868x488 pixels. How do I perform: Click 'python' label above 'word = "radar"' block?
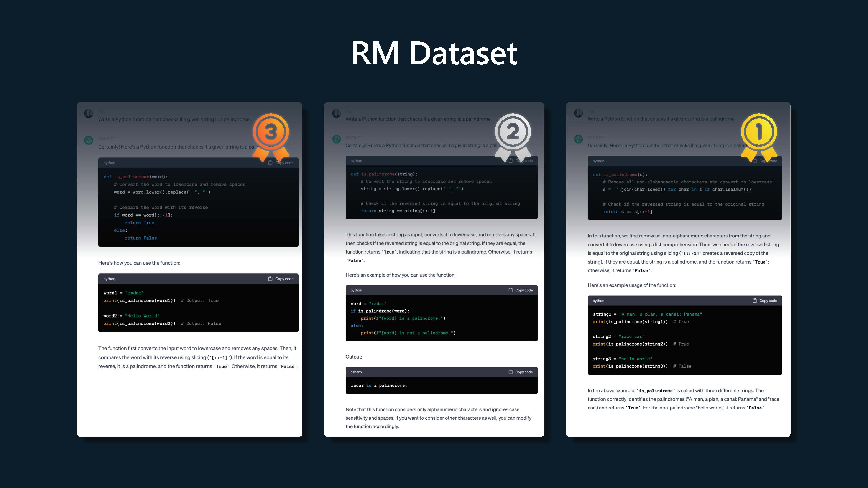356,290
